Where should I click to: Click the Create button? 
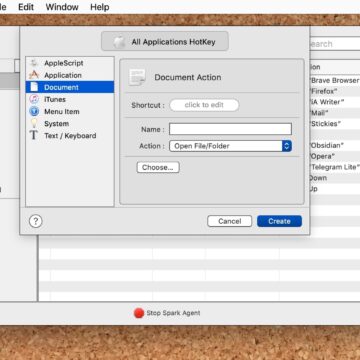click(279, 221)
